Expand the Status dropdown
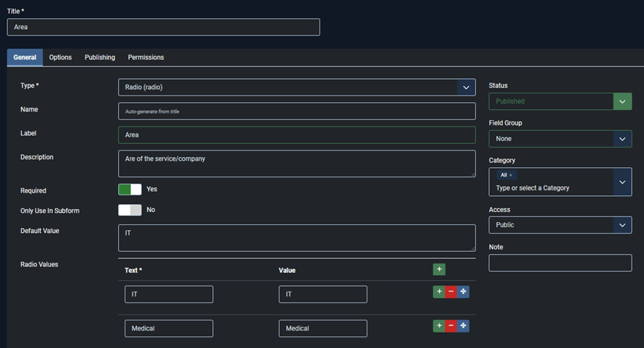The width and height of the screenshot is (644, 348). pos(622,101)
